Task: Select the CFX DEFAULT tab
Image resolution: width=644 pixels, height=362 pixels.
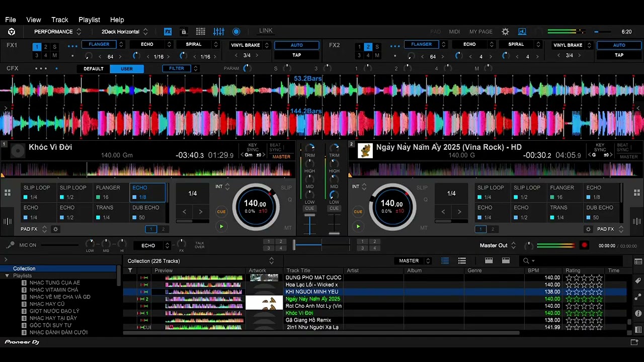Action: [94, 69]
